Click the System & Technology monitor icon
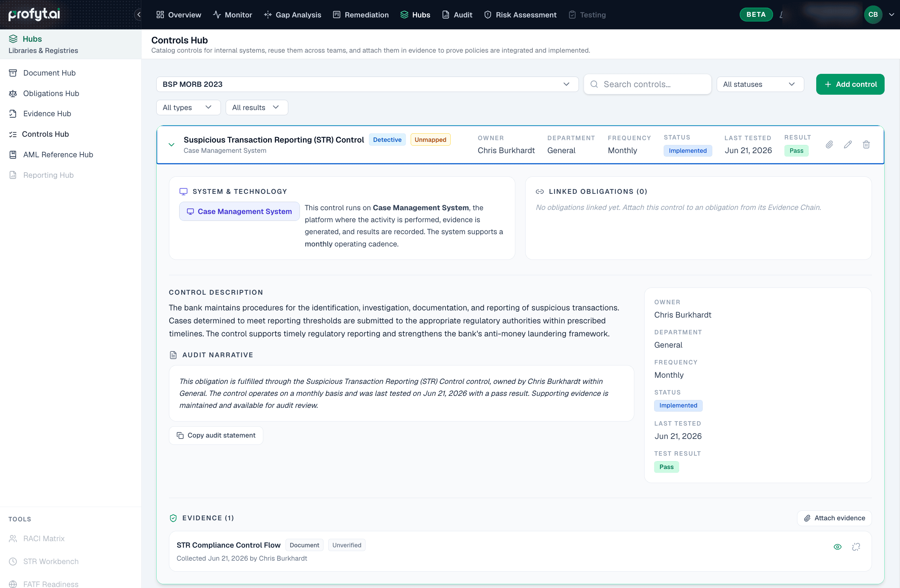The height and width of the screenshot is (588, 900). point(183,191)
